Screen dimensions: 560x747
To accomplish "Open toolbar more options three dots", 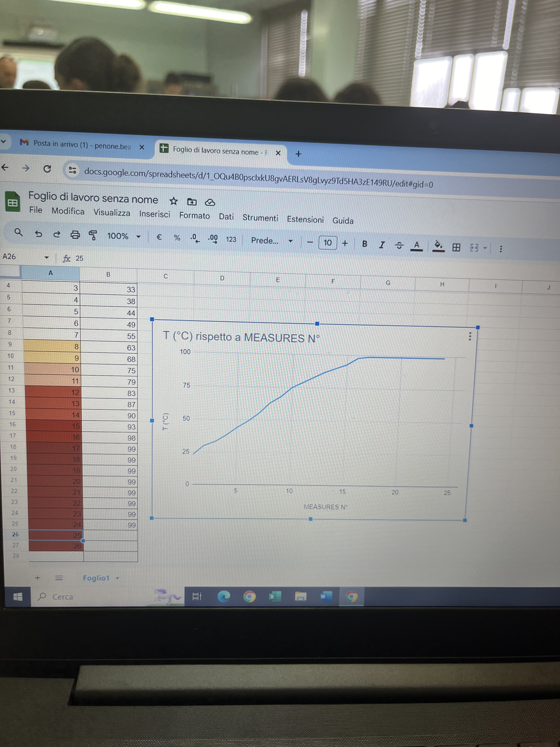I will (x=501, y=249).
